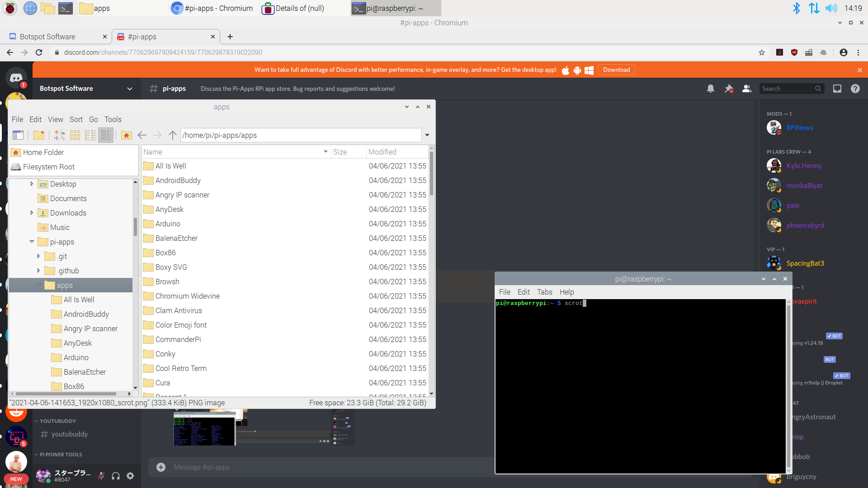Bookmark this page with star icon

pos(762,52)
